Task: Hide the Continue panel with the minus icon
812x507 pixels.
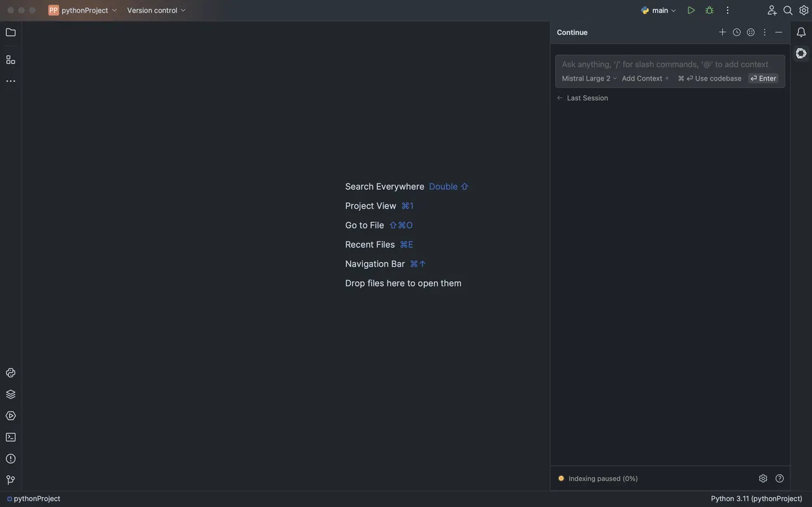Action: pyautogui.click(x=779, y=32)
